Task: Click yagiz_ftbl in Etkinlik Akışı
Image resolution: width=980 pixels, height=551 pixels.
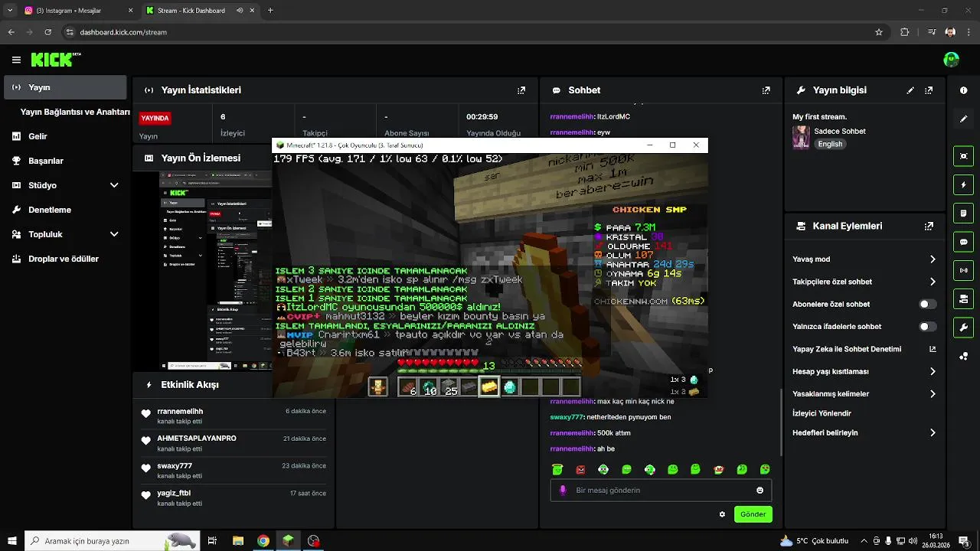Action: tap(174, 493)
